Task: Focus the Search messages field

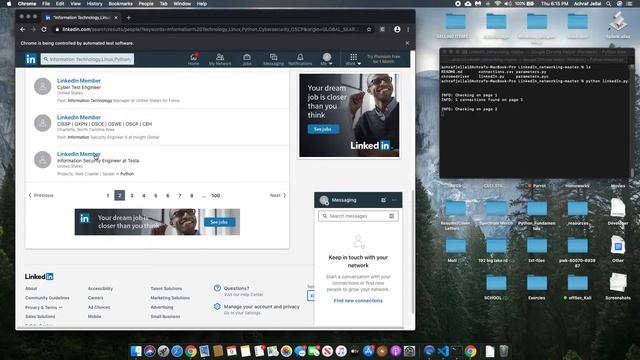Action: coord(358,216)
